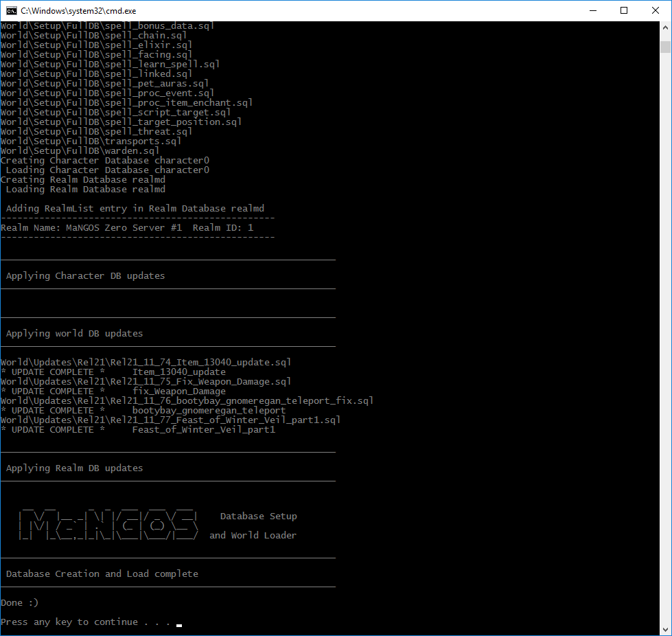Screen dimensions: 672x636
Task: Select the "Realm Name: MaNGOS Zero Server #1" line
Action: (x=127, y=228)
